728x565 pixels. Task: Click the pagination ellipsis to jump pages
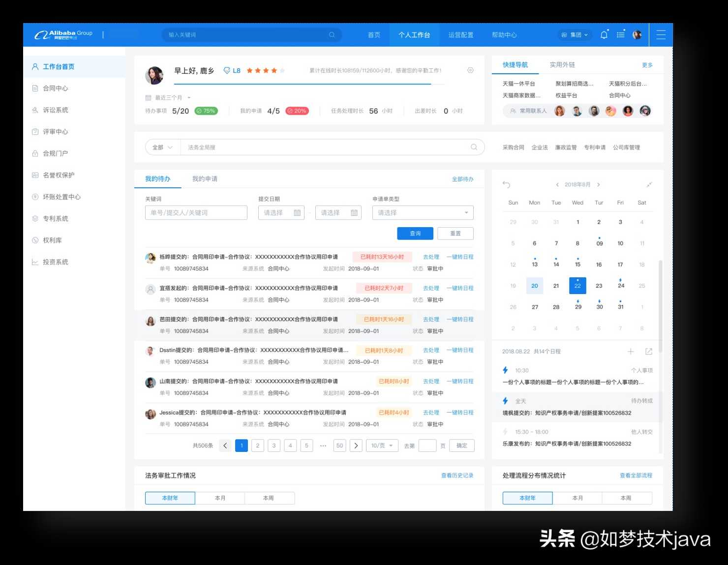(x=323, y=446)
